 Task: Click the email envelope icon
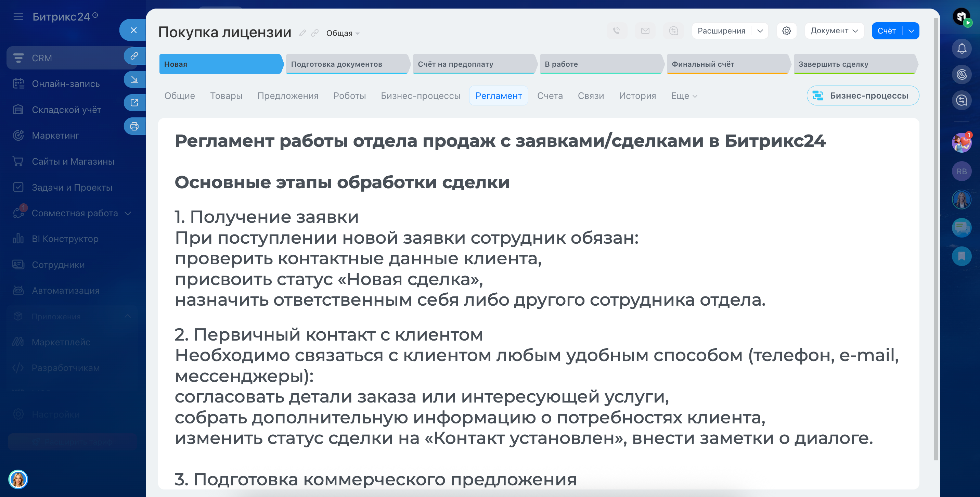(x=645, y=31)
